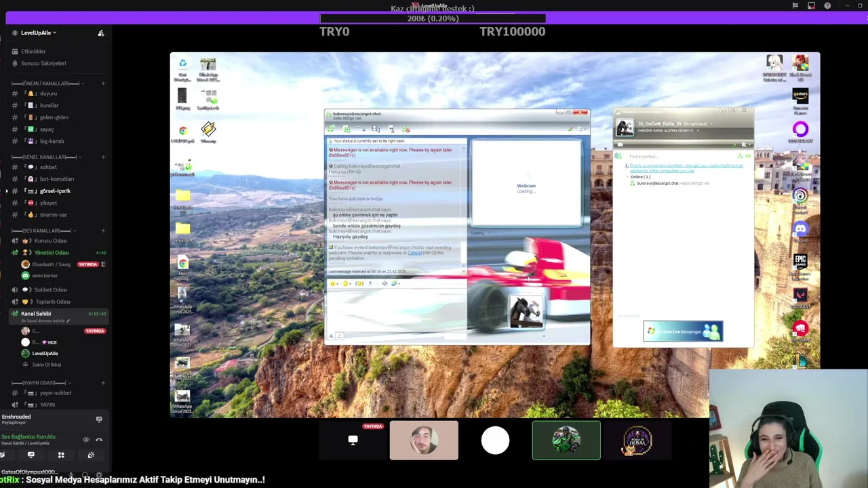The height and width of the screenshot is (488, 868).
Task: Click screen share button in voice panel
Action: click(x=31, y=455)
